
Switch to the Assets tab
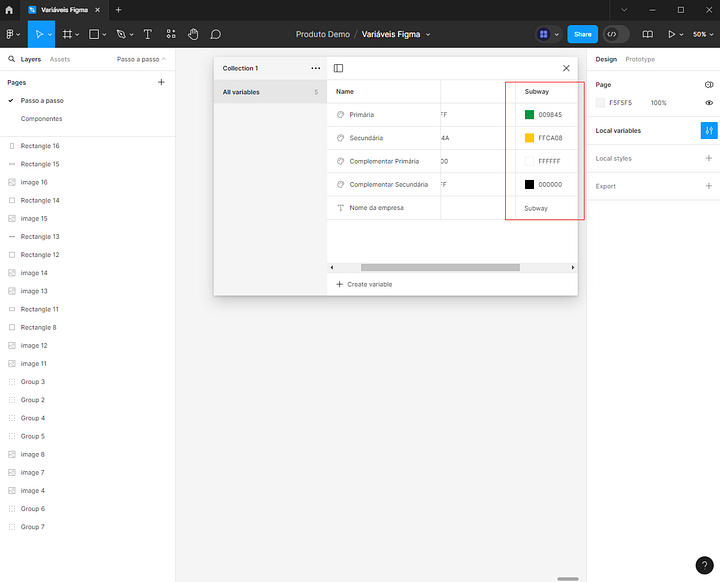60,59
